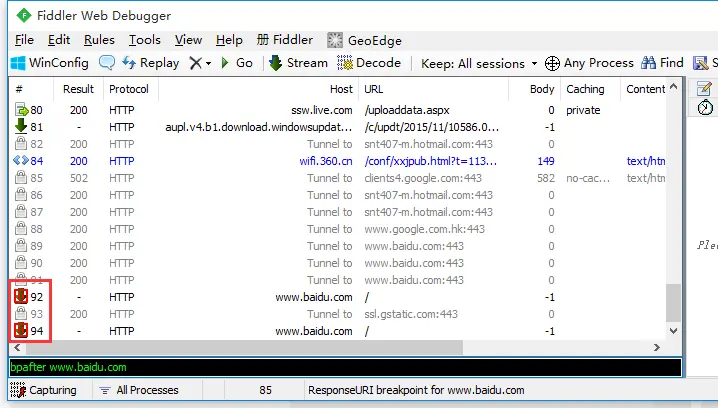This screenshot has height=408, width=718.
Task: Click the aupl.v4.b1.download.windowsupdat host cell
Action: coord(259,127)
